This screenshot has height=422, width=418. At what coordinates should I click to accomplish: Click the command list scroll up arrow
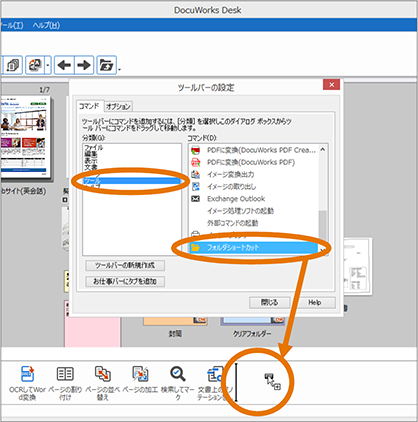[x=323, y=150]
